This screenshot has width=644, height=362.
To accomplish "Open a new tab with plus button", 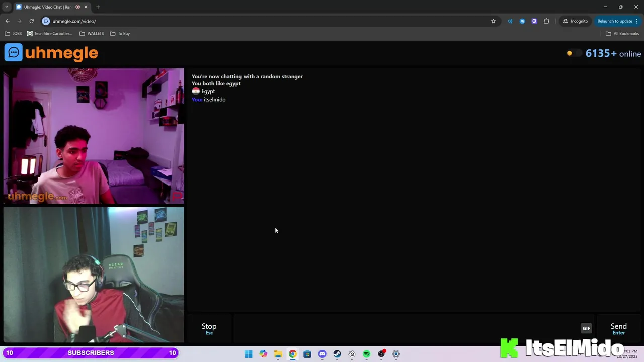I will [98, 7].
